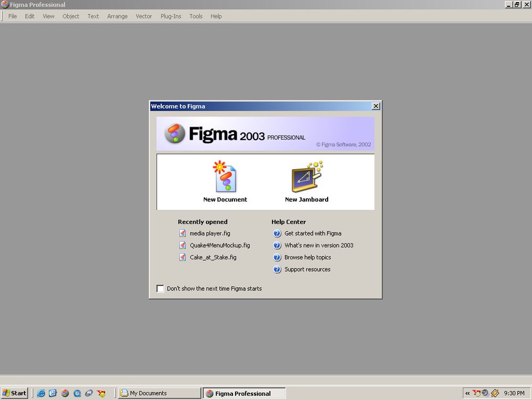The height and width of the screenshot is (400, 532).
Task: Open recent file Quake4MenuMockup.fig
Action: click(x=220, y=245)
